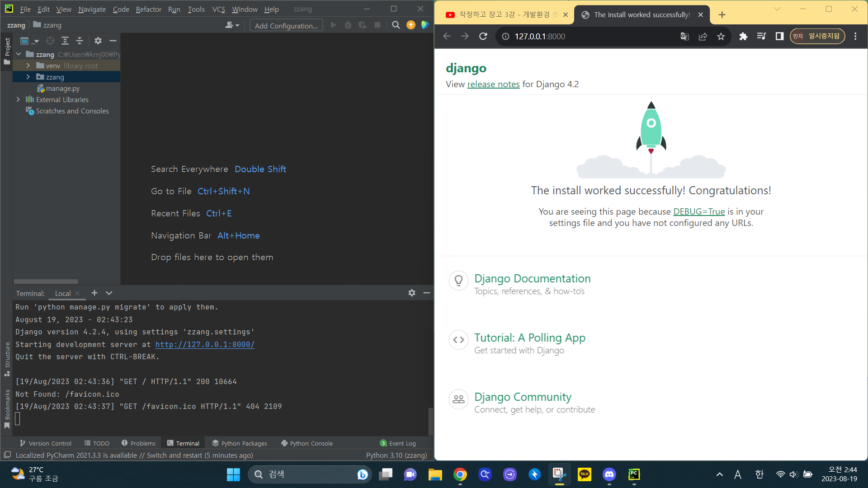Image resolution: width=868 pixels, height=488 pixels.
Task: Click Translate page icon in Chrome address bar
Action: [x=685, y=36]
